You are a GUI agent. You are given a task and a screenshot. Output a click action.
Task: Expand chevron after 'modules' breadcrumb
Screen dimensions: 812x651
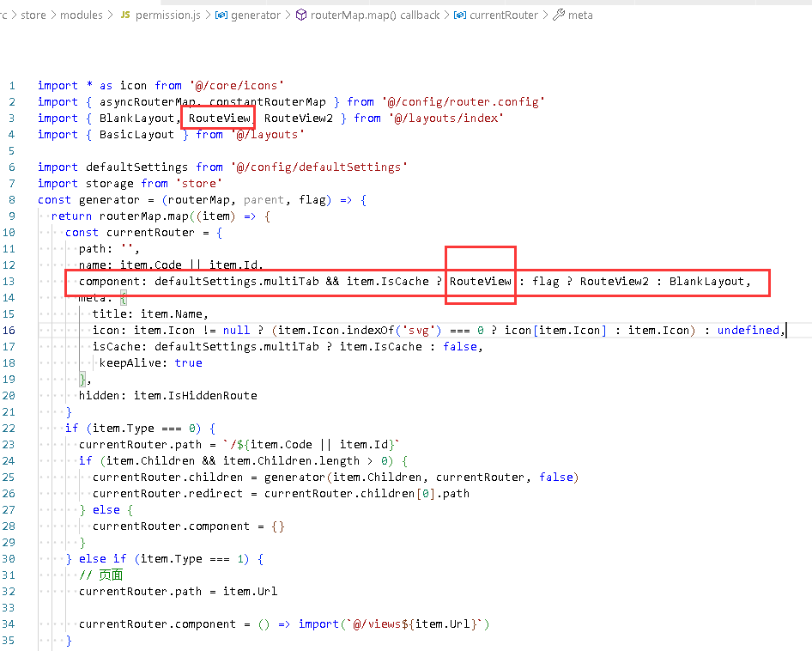point(111,15)
